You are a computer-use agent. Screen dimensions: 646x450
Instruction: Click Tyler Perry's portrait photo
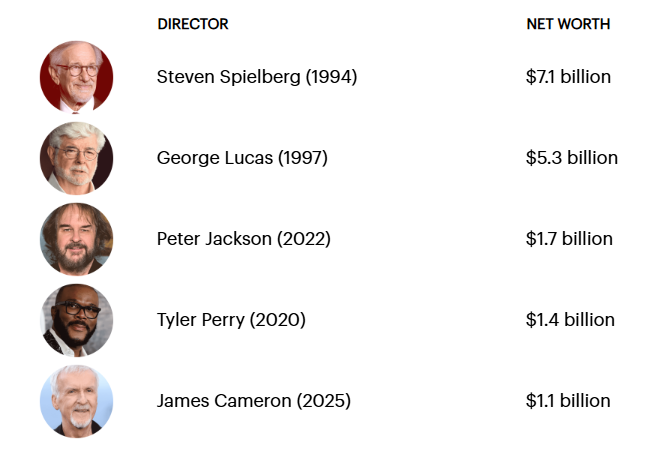[76, 320]
